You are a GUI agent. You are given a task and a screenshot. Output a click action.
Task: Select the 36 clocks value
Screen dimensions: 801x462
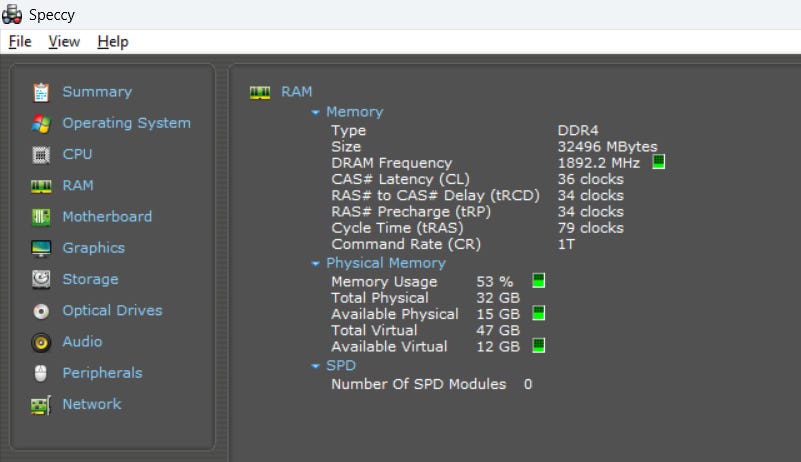591,179
